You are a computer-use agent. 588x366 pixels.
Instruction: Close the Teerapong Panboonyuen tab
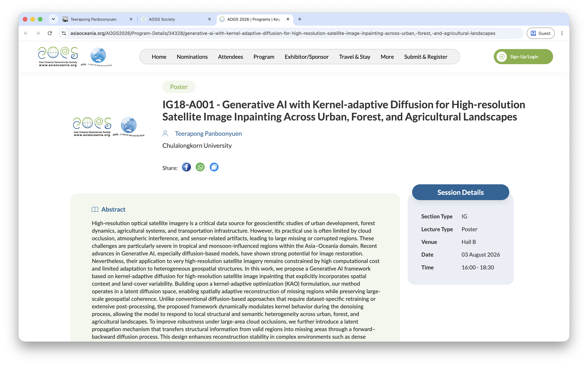131,19
